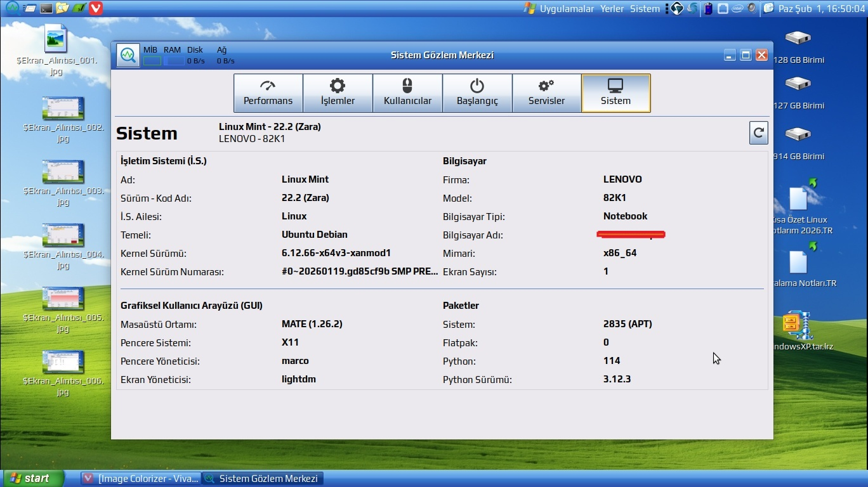Click the X11 window system value

290,342
